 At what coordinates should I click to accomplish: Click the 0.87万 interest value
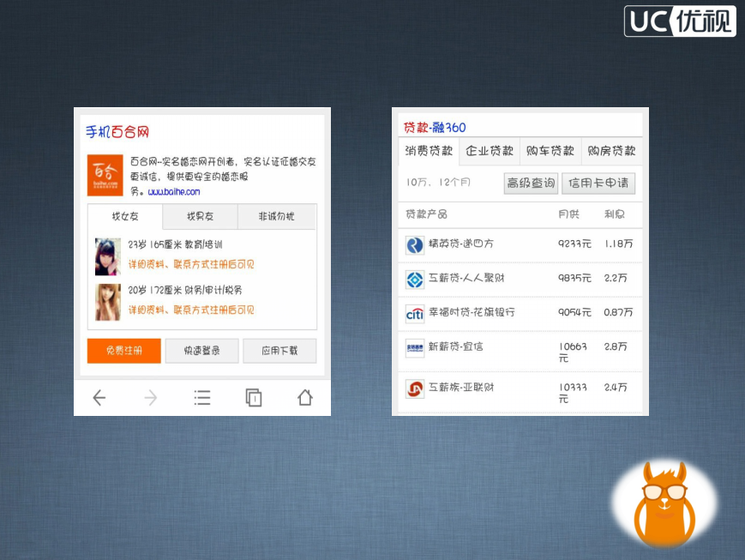click(619, 312)
